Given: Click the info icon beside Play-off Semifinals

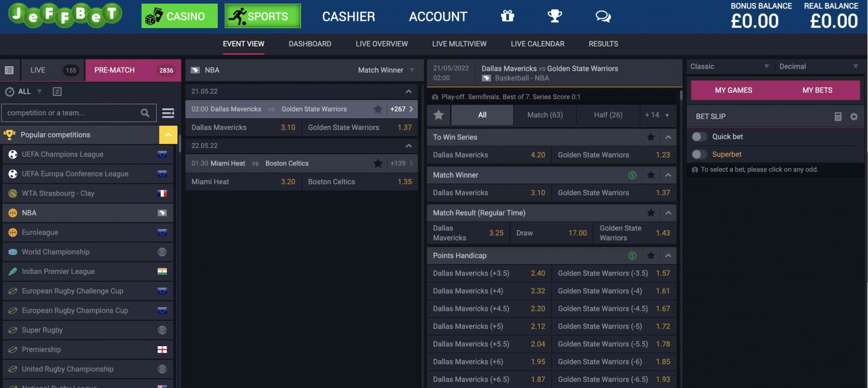Looking at the screenshot, I should point(435,97).
